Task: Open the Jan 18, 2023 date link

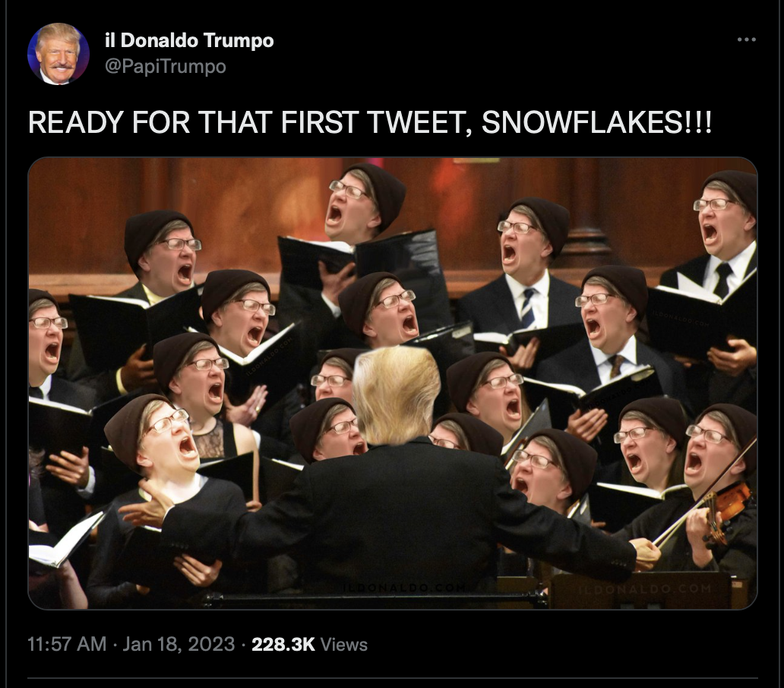Action: pos(179,644)
